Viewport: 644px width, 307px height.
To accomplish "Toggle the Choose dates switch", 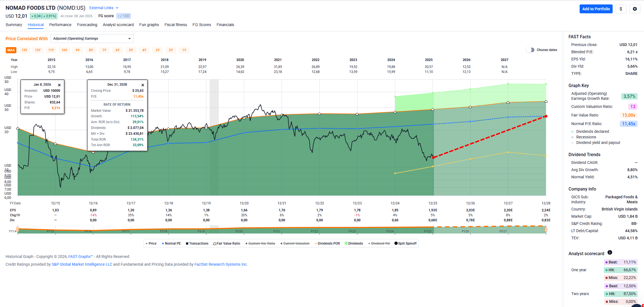I will (x=530, y=50).
